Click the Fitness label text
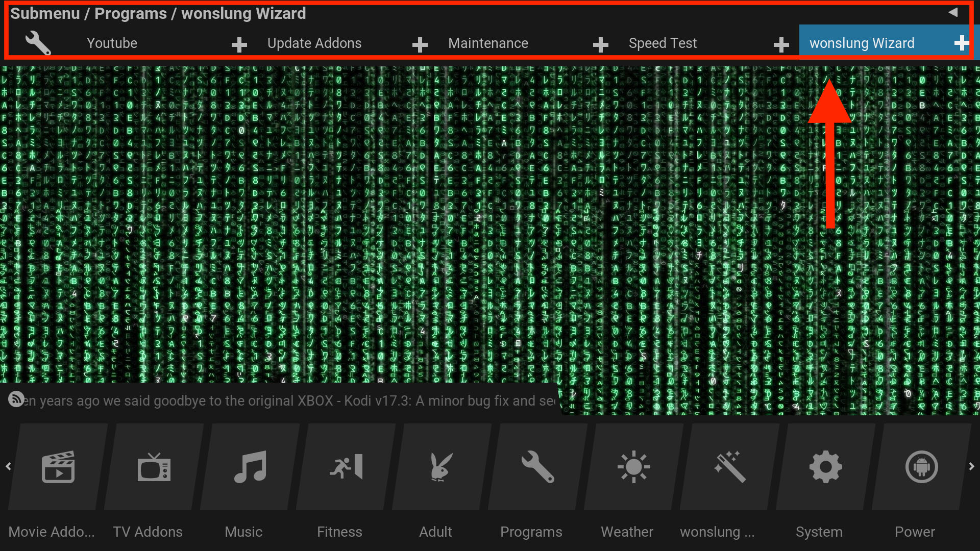Image resolution: width=980 pixels, height=551 pixels. (339, 532)
